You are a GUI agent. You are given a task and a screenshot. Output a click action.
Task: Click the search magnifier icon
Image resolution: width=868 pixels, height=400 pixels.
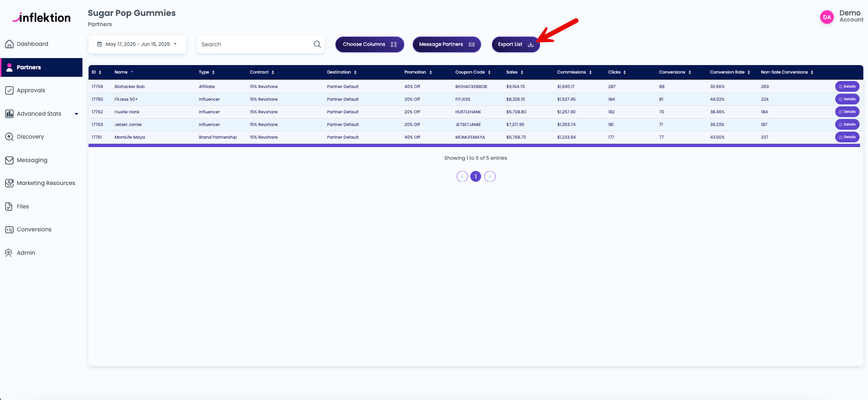click(317, 44)
